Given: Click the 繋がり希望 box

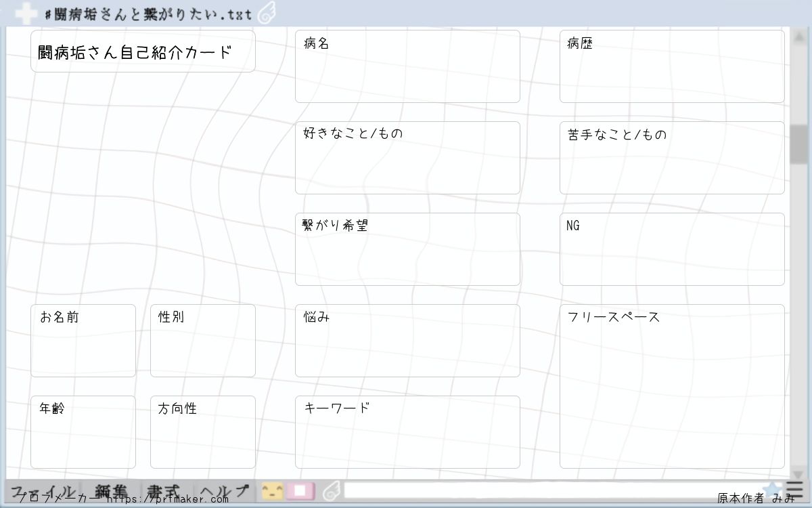Looking at the screenshot, I should click(x=407, y=249).
